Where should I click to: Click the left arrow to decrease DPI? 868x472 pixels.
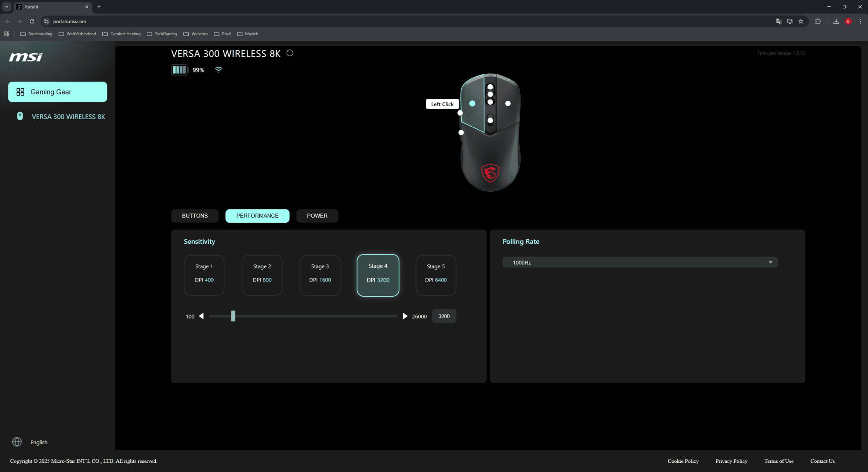201,316
